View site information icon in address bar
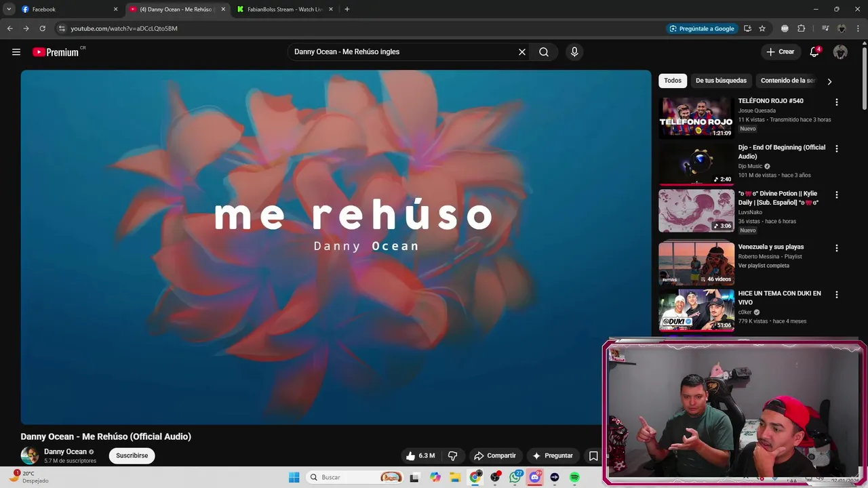Viewport: 868px width, 488px height. tap(62, 28)
